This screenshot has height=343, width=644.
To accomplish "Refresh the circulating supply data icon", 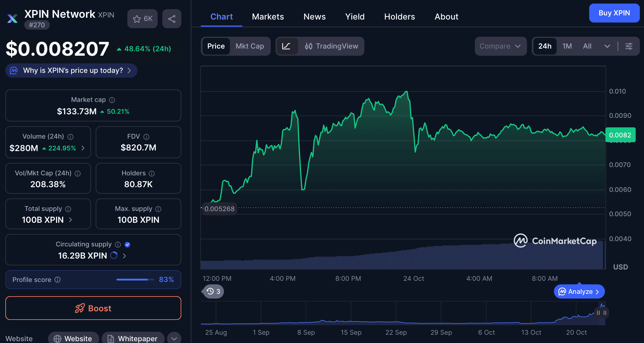I will pyautogui.click(x=114, y=255).
